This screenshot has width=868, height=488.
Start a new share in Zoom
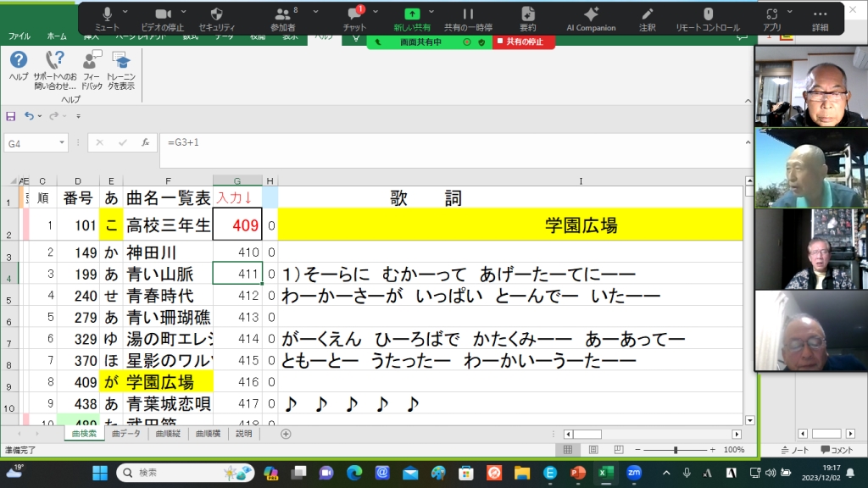[x=412, y=19]
